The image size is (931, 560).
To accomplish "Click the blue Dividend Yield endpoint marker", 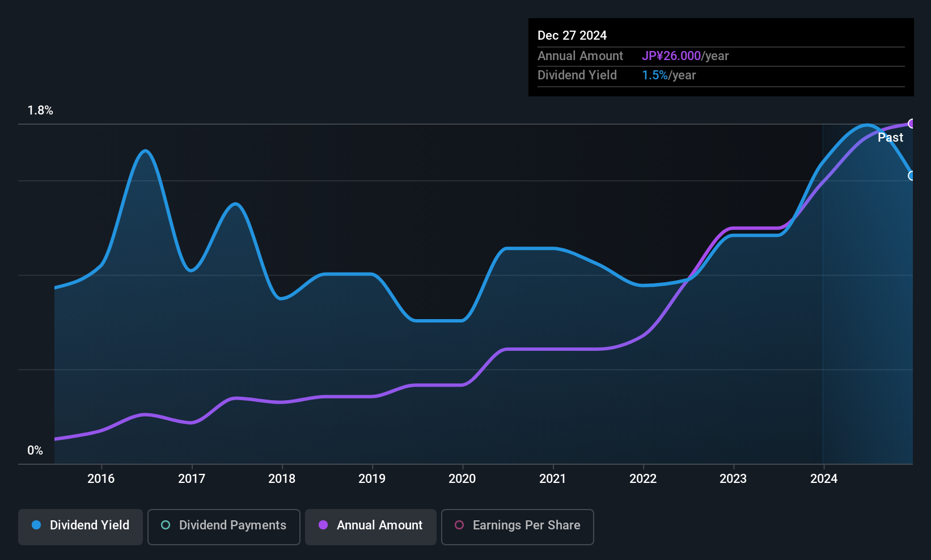I will point(912,176).
